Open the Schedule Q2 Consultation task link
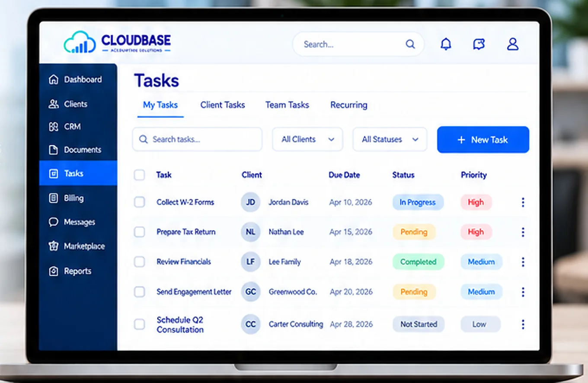This screenshot has width=588, height=383. coord(180,325)
